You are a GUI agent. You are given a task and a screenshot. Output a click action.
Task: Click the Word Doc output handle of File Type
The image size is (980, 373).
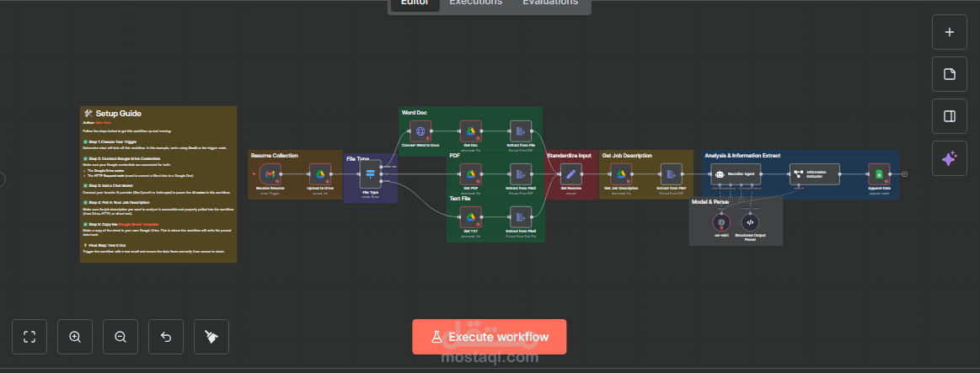tap(382, 166)
